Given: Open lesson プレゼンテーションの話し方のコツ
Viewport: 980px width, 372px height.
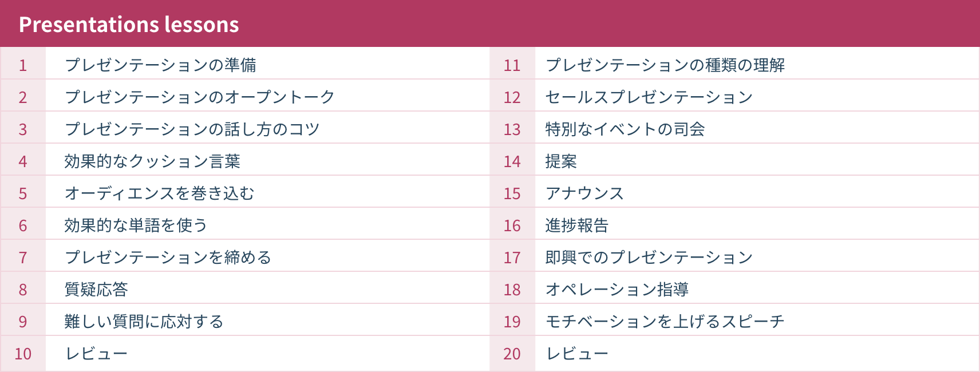Looking at the screenshot, I should pyautogui.click(x=192, y=129).
